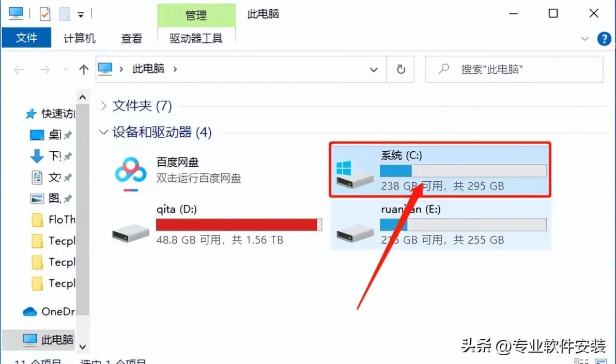This screenshot has height=364, width=616.
Task: Collapse the Devices and drives (4) group
Action: point(103,132)
